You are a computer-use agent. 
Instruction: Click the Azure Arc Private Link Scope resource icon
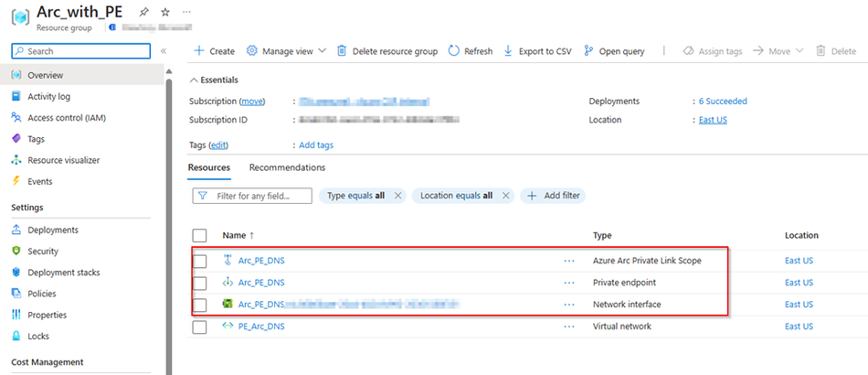point(227,261)
